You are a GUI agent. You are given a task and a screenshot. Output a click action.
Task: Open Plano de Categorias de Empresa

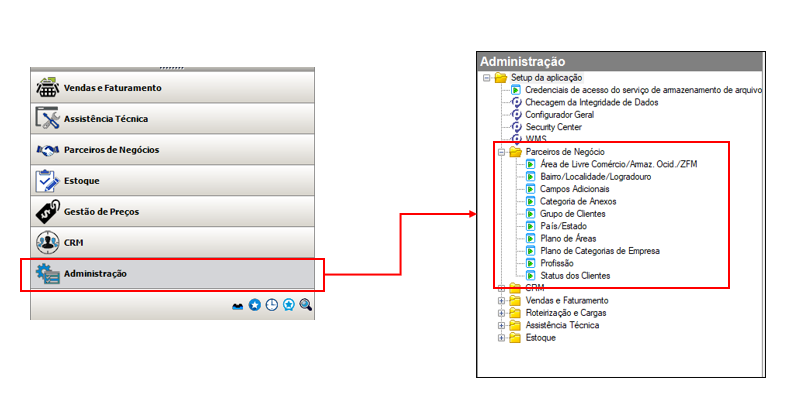click(x=600, y=251)
